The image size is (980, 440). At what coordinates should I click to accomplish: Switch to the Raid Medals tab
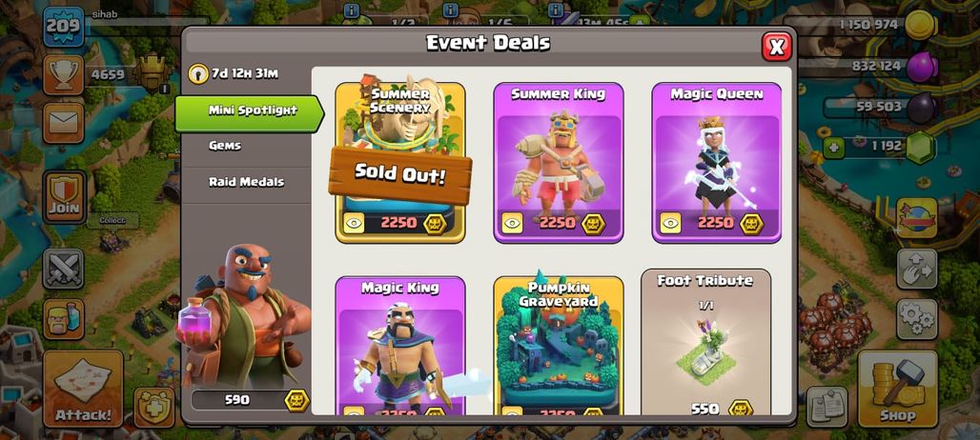(246, 182)
